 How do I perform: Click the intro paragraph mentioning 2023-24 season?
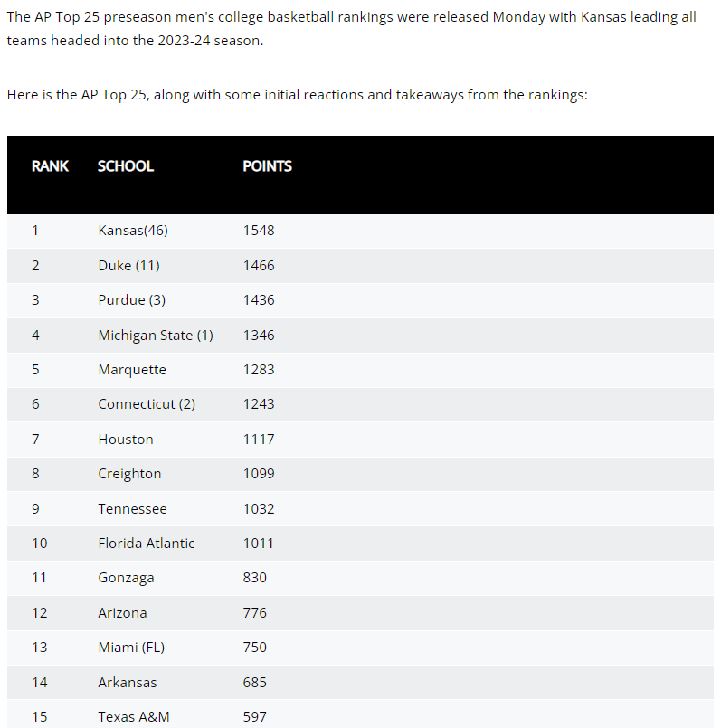[352, 29]
